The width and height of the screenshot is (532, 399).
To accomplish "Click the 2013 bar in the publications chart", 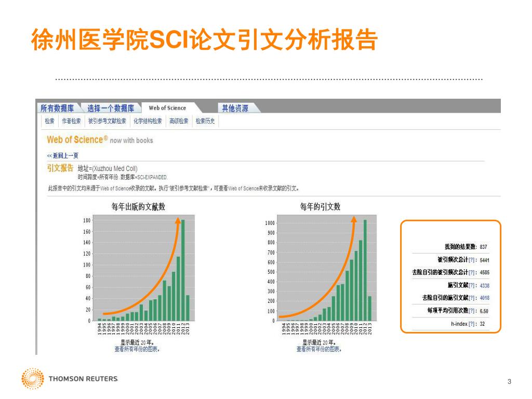I will [188, 308].
